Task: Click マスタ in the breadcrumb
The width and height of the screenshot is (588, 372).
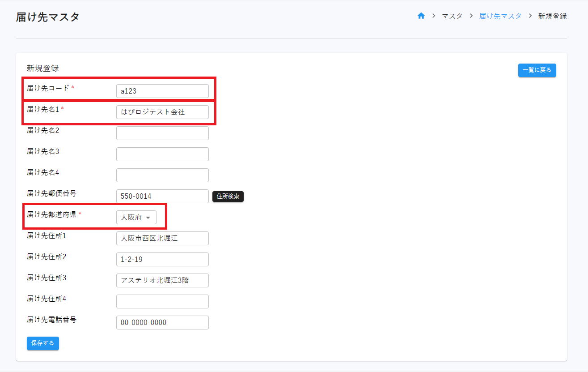Action: (452, 16)
